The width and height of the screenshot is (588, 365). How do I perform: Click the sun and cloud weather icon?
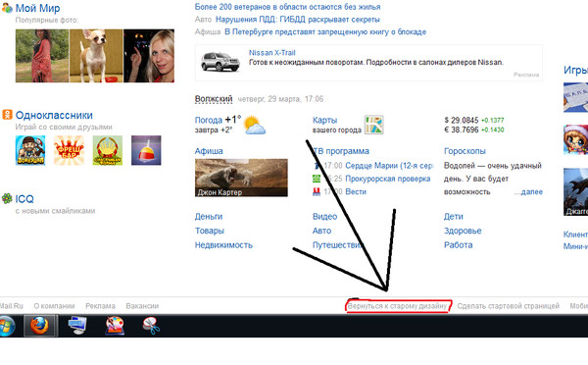click(254, 126)
